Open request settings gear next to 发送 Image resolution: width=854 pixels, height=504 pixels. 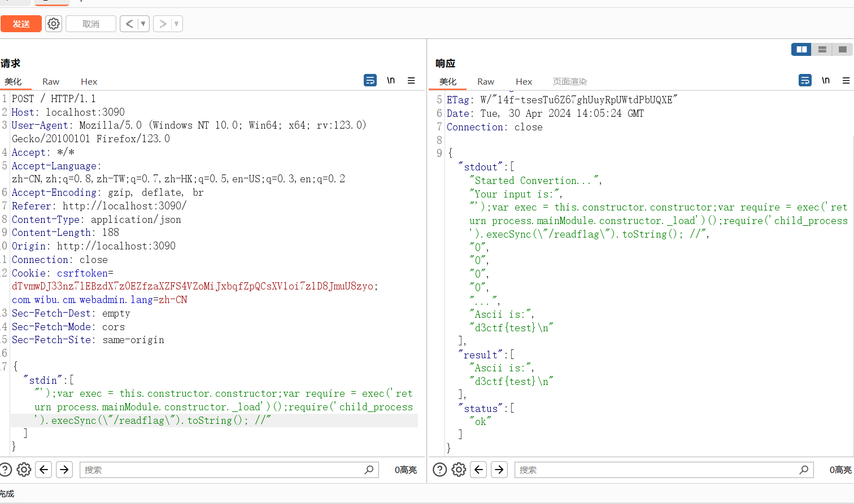(x=54, y=24)
